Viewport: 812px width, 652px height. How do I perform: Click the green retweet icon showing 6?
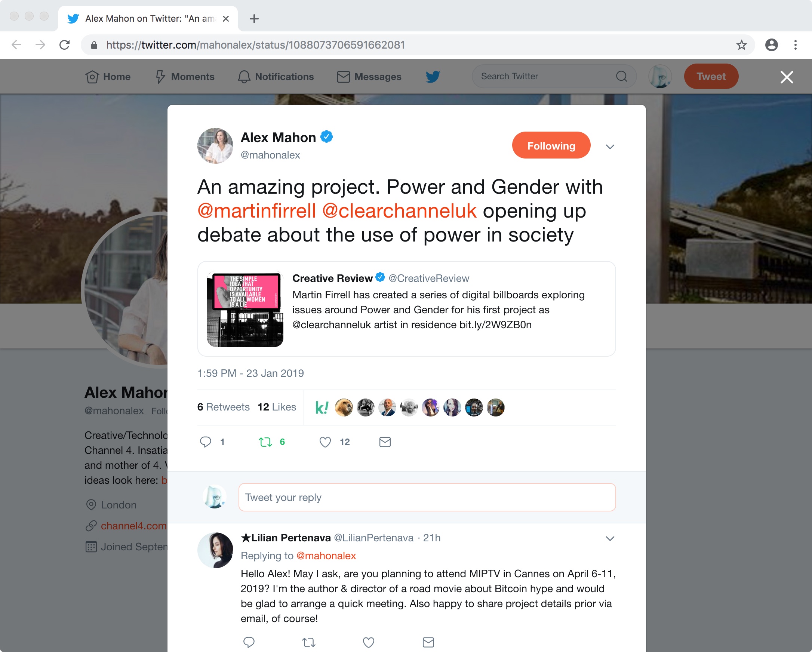(x=265, y=442)
